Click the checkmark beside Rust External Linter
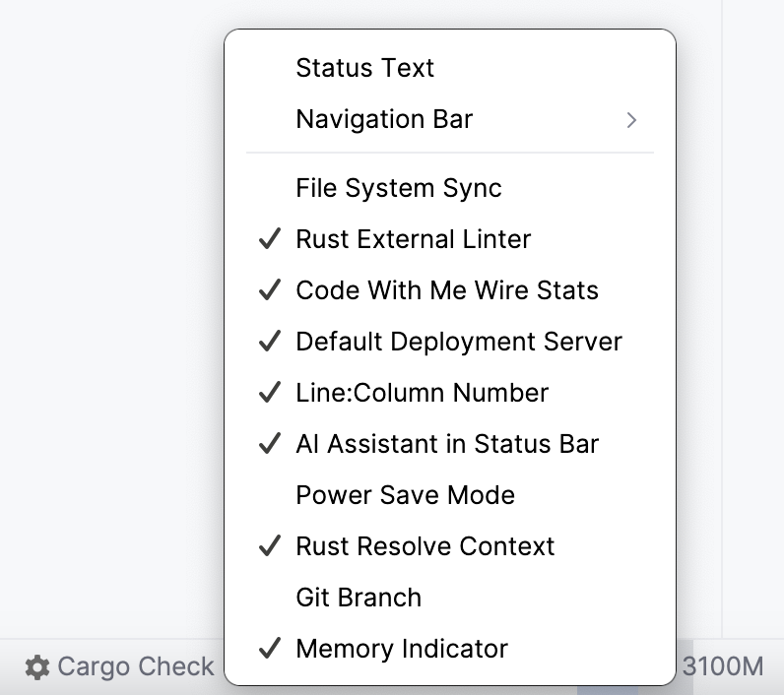 point(269,239)
